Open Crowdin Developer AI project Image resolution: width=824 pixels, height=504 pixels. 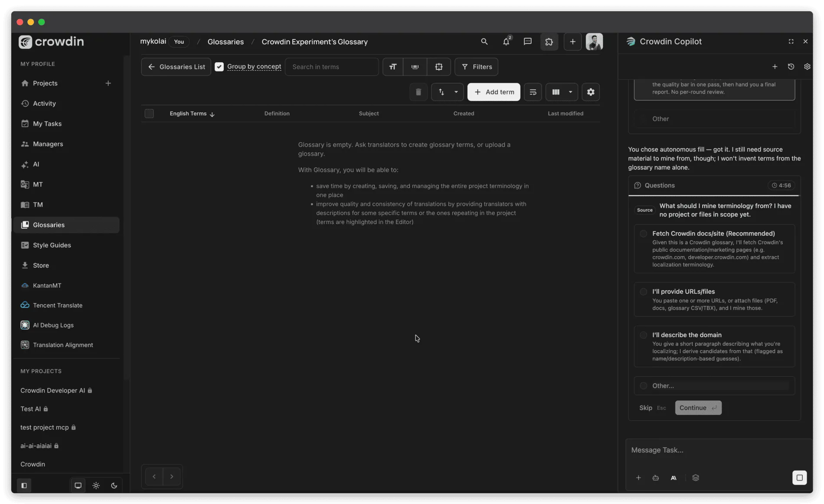52,390
